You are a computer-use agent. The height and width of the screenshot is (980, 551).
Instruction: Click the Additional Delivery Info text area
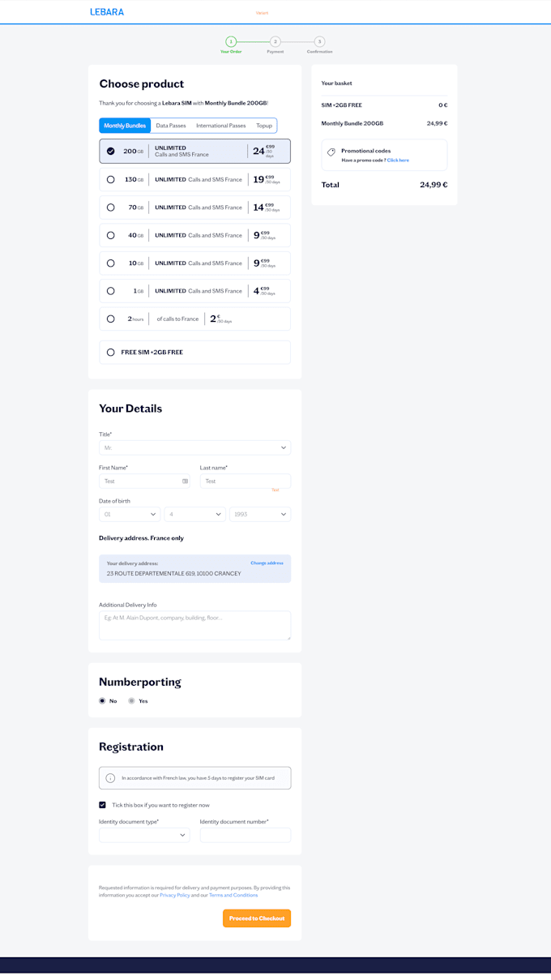[194, 624]
